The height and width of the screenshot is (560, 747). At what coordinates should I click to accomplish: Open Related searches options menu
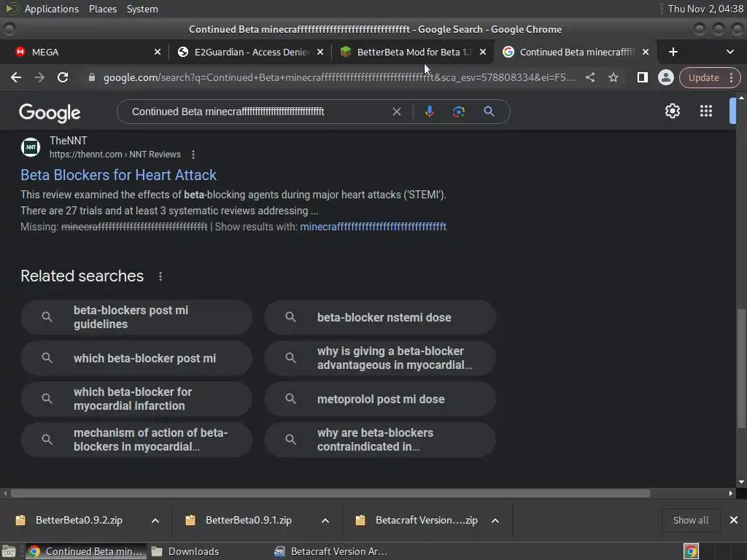point(160,276)
